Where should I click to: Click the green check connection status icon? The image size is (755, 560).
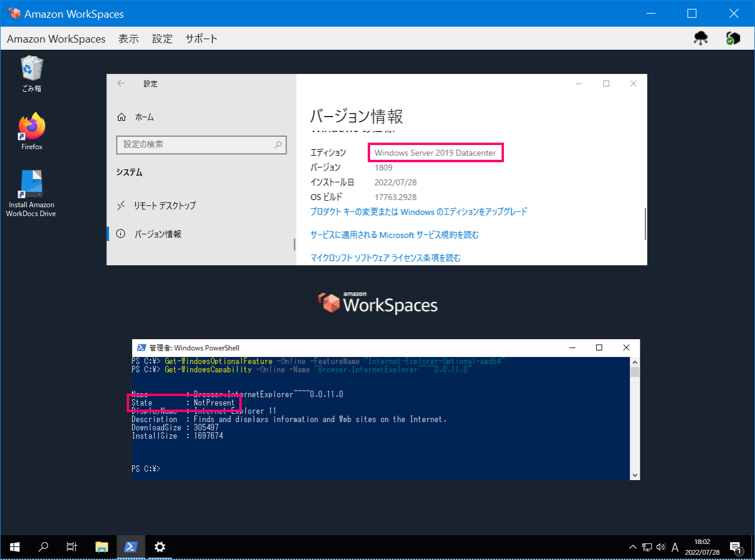pyautogui.click(x=733, y=38)
